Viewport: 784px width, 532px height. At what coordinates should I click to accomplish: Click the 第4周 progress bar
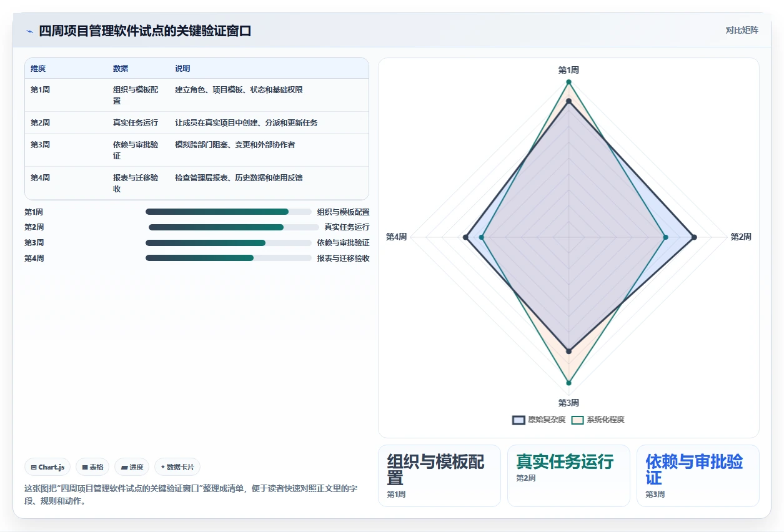pyautogui.click(x=229, y=258)
